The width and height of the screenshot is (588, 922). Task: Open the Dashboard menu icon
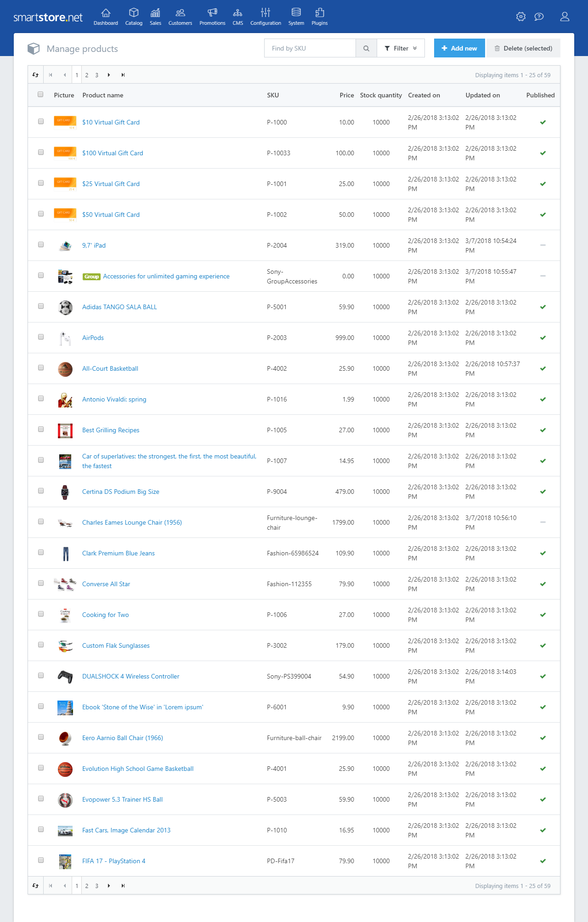pos(106,12)
